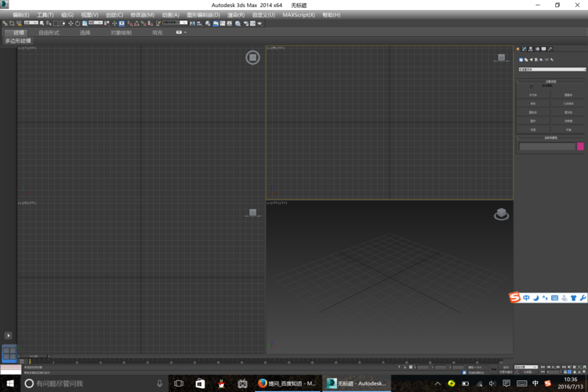Screen dimensions: 588x392
Task: Click the Select and Manipulate tool
Action: pyautogui.click(x=114, y=24)
